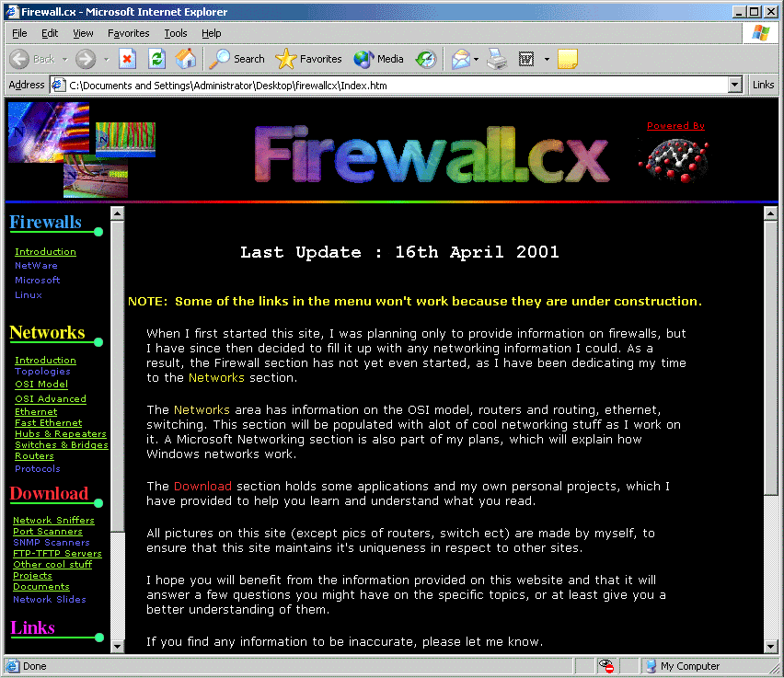Image resolution: width=784 pixels, height=678 pixels.
Task: Open the Port Scanners link
Action: click(48, 531)
